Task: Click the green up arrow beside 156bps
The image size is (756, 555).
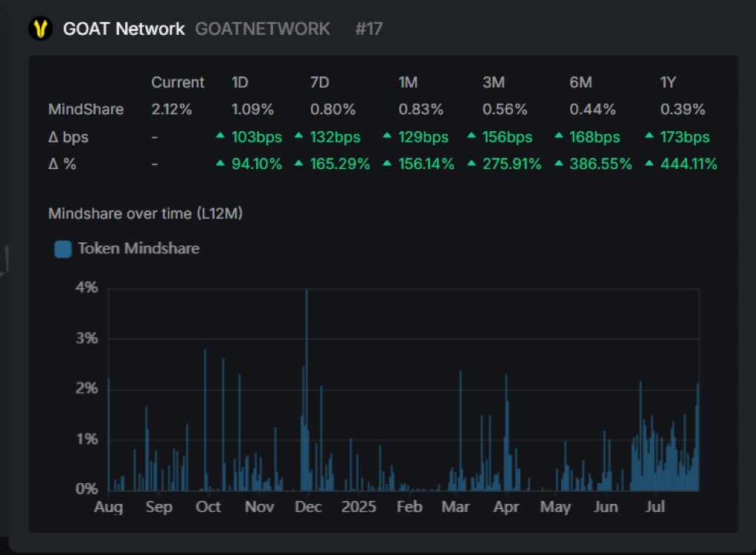Action: (x=472, y=136)
